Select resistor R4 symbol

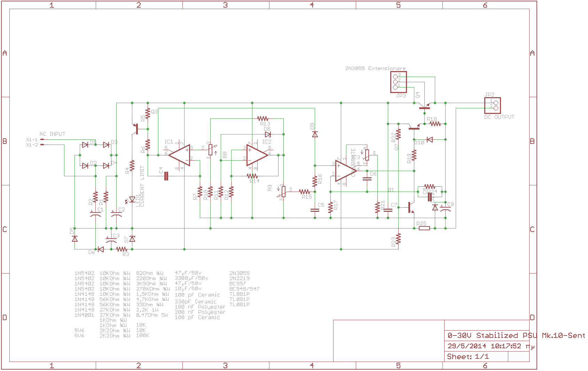pyautogui.click(x=132, y=165)
